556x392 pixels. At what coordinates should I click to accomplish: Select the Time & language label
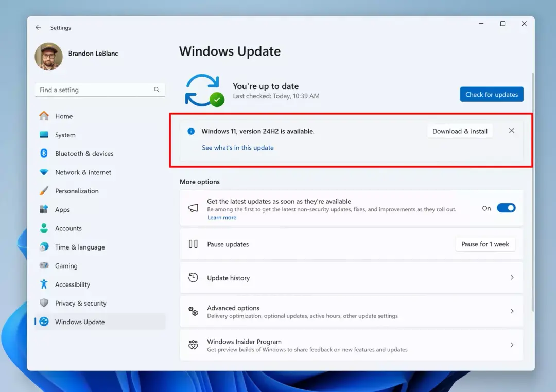tap(80, 247)
